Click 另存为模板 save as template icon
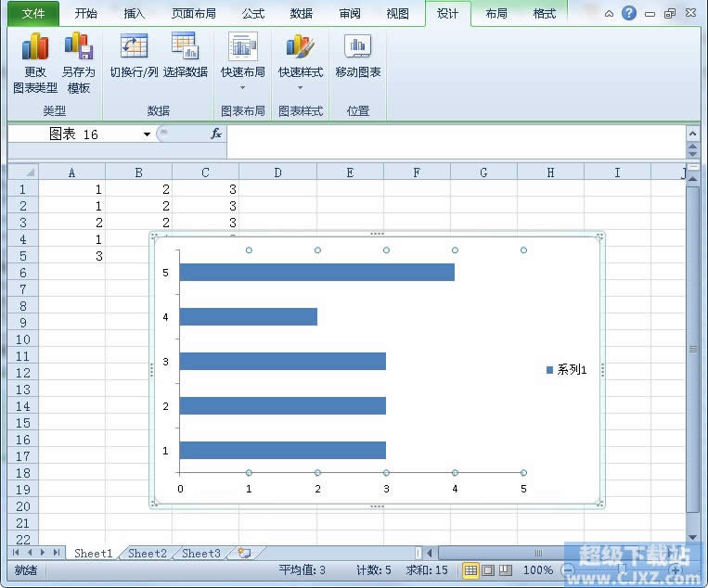This screenshot has height=588, width=708. [78, 46]
